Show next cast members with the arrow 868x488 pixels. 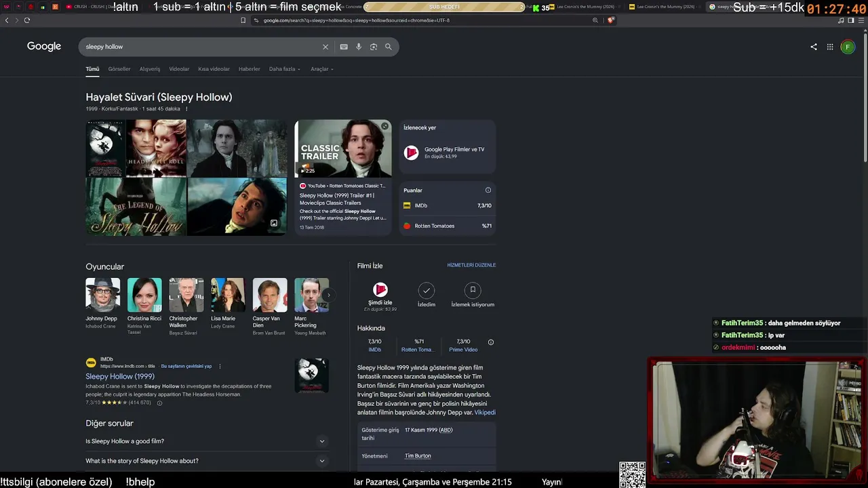tap(328, 295)
